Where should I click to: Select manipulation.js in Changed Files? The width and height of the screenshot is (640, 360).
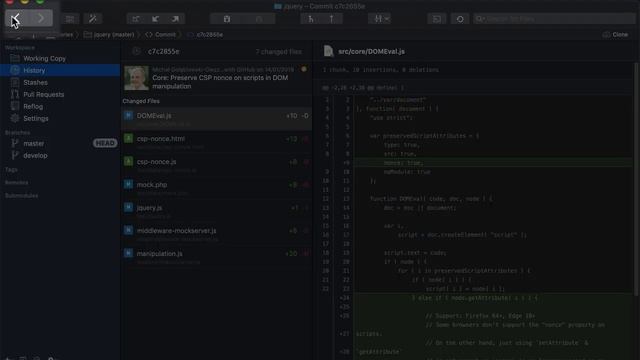pyautogui.click(x=217, y=256)
